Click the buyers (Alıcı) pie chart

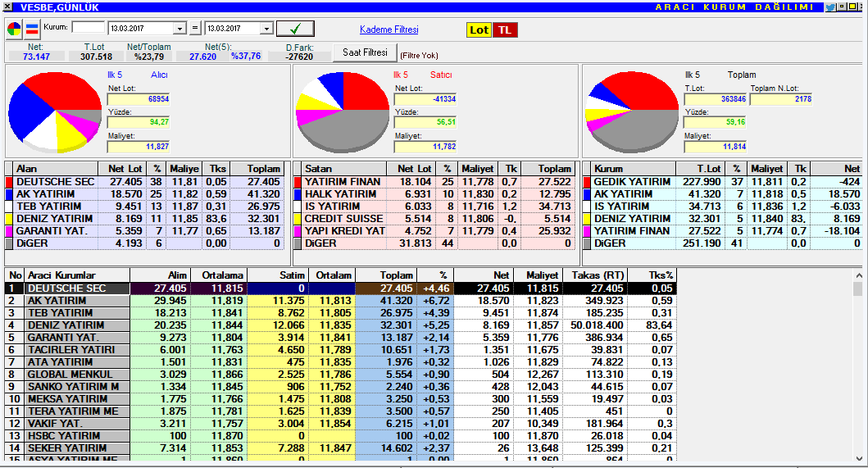coord(55,112)
